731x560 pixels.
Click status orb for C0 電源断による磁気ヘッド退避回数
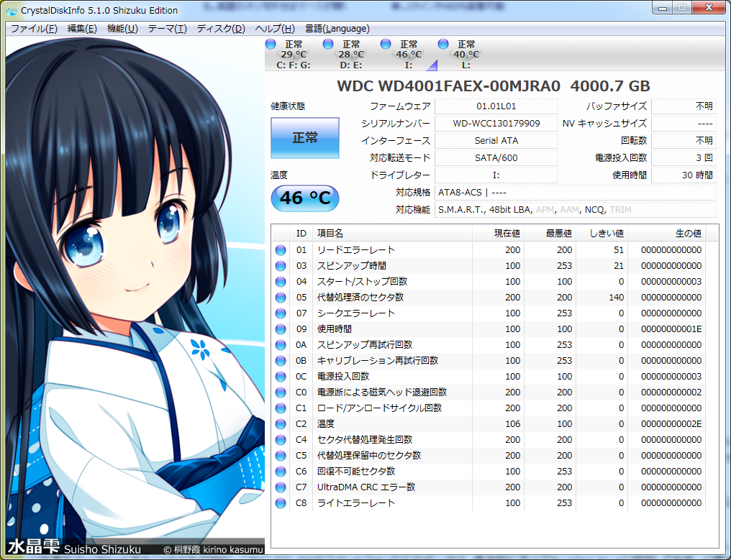[281, 393]
